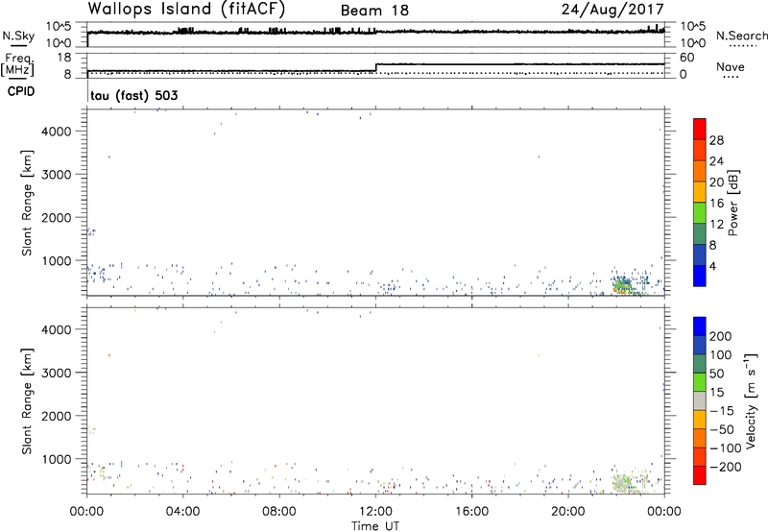Click the gray velocity echo cluster near 22:00

pyautogui.click(x=623, y=482)
